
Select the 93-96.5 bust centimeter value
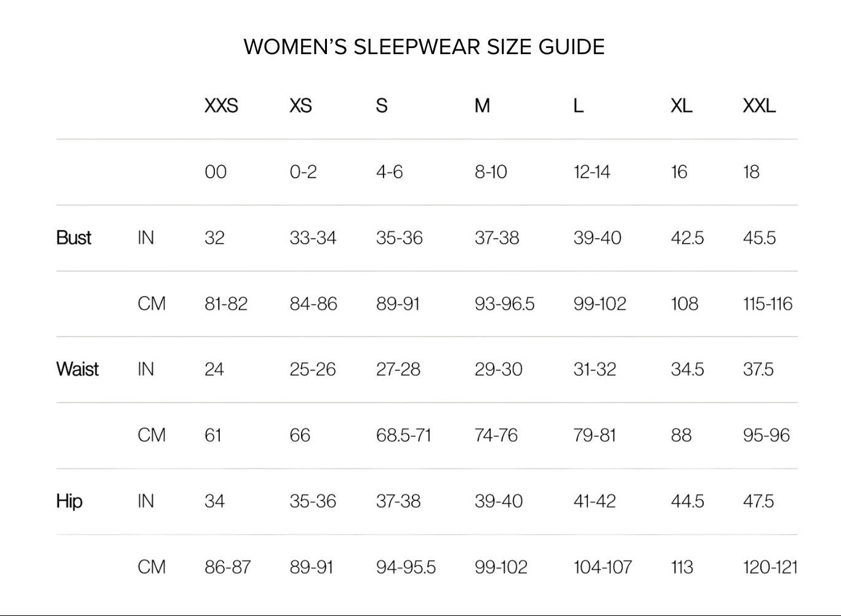pyautogui.click(x=504, y=303)
